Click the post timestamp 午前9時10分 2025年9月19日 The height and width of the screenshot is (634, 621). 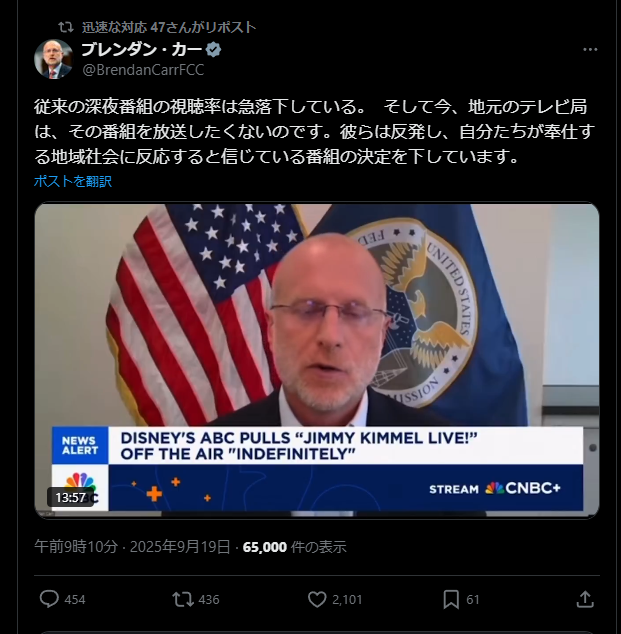click(x=132, y=547)
